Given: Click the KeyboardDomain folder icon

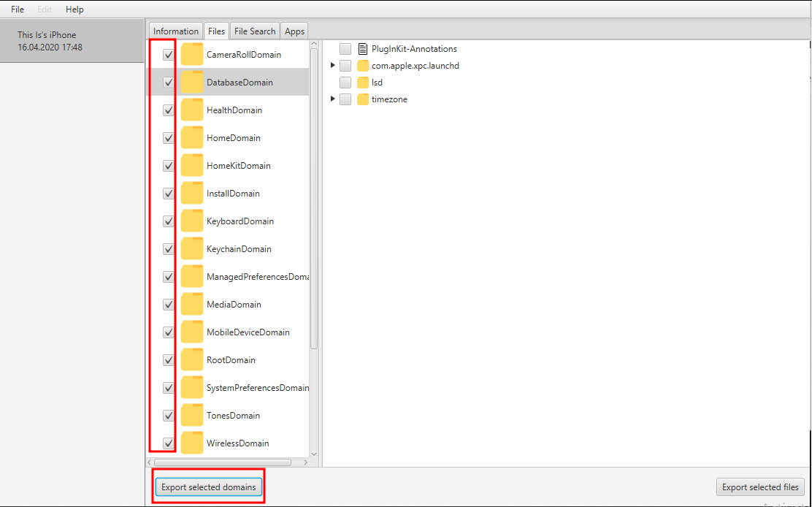Looking at the screenshot, I should click(191, 221).
